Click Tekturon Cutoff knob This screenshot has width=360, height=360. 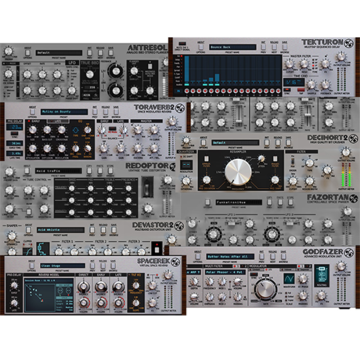290,63
